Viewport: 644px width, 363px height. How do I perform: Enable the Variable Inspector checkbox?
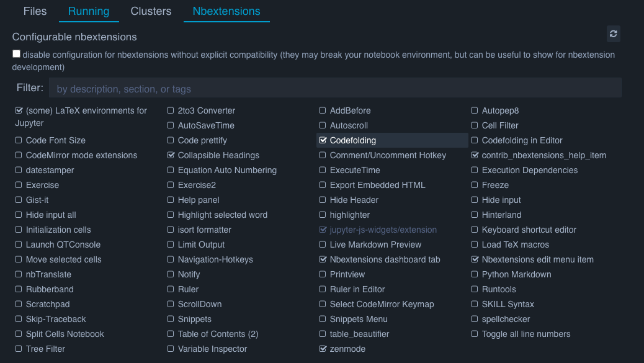pyautogui.click(x=171, y=349)
